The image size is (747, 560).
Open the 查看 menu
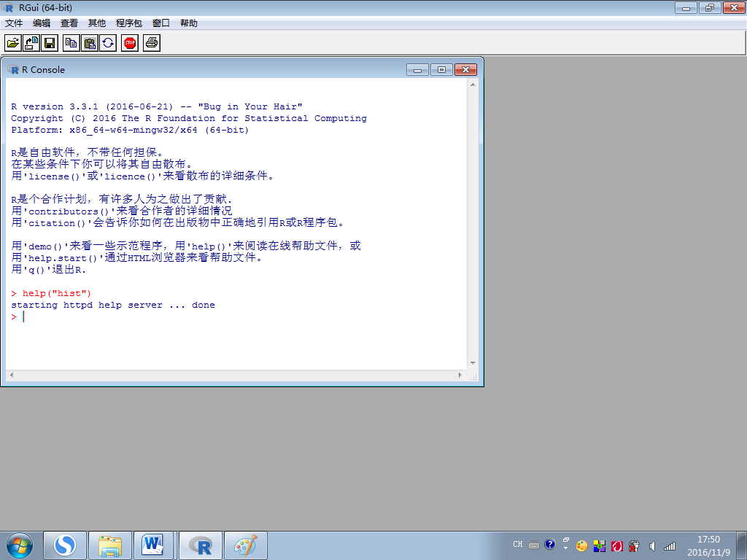(69, 23)
